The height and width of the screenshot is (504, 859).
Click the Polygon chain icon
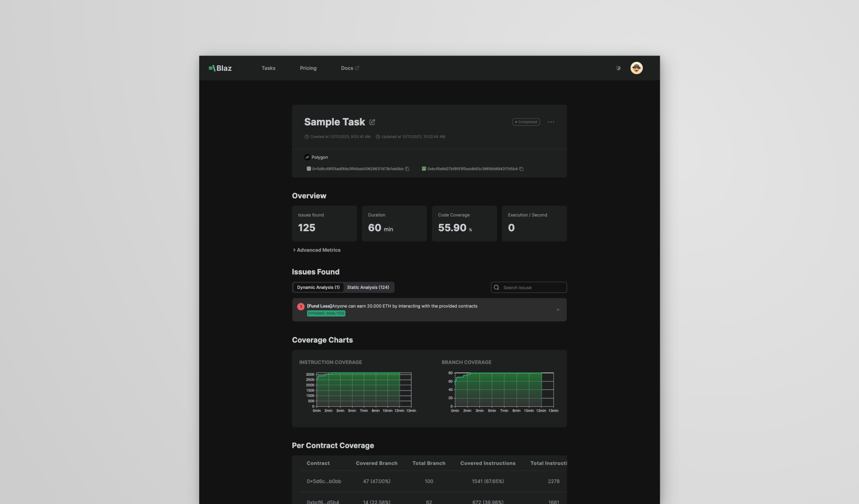tap(307, 157)
